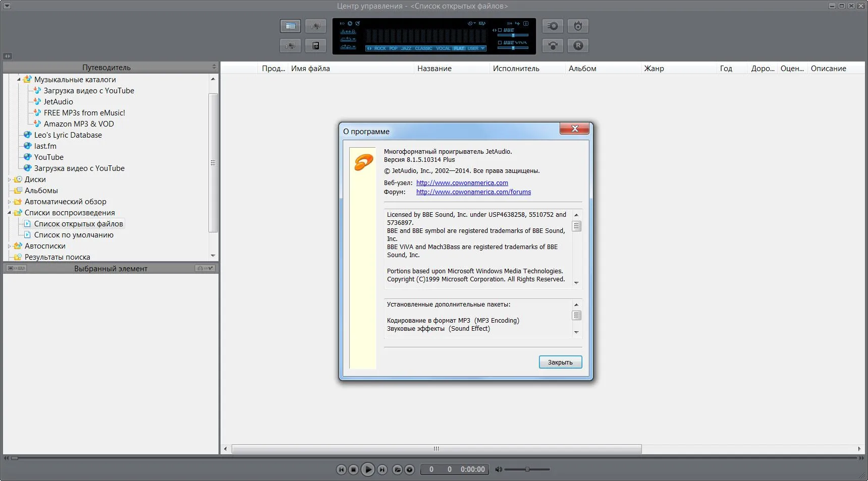The width and height of the screenshot is (868, 481).
Task: Enable the BBE sound effect checkbox
Action: 500,30
